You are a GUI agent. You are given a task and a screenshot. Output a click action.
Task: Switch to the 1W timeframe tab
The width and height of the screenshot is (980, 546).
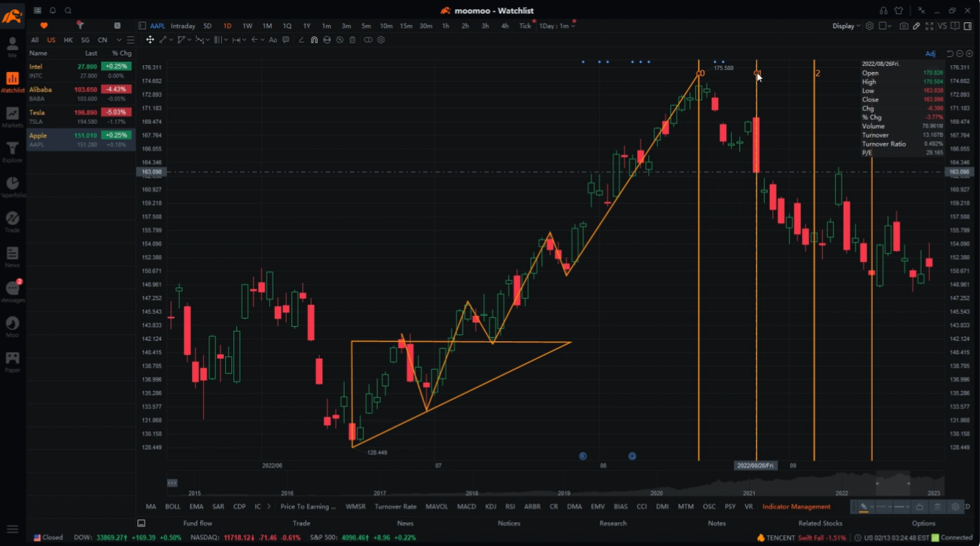247,26
